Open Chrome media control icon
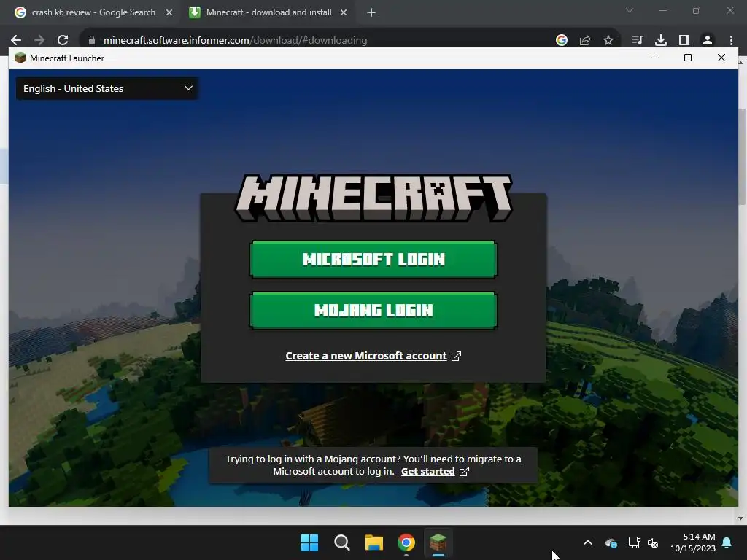This screenshot has height=560, width=747. (637, 40)
